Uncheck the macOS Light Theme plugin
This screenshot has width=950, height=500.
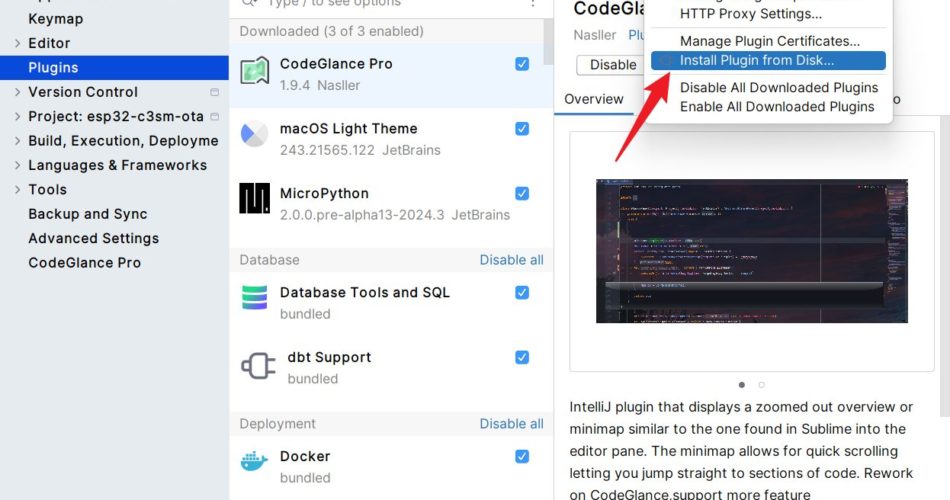point(522,129)
